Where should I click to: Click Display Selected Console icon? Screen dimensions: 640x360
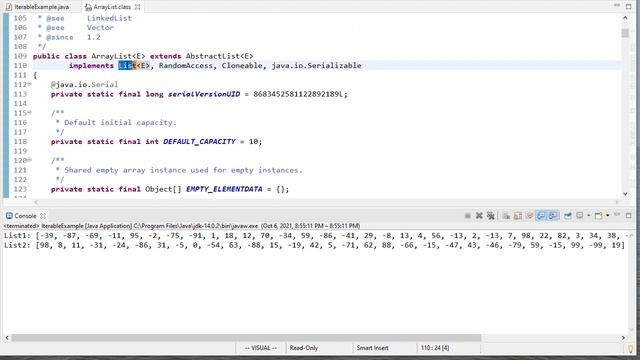[x=580, y=216]
